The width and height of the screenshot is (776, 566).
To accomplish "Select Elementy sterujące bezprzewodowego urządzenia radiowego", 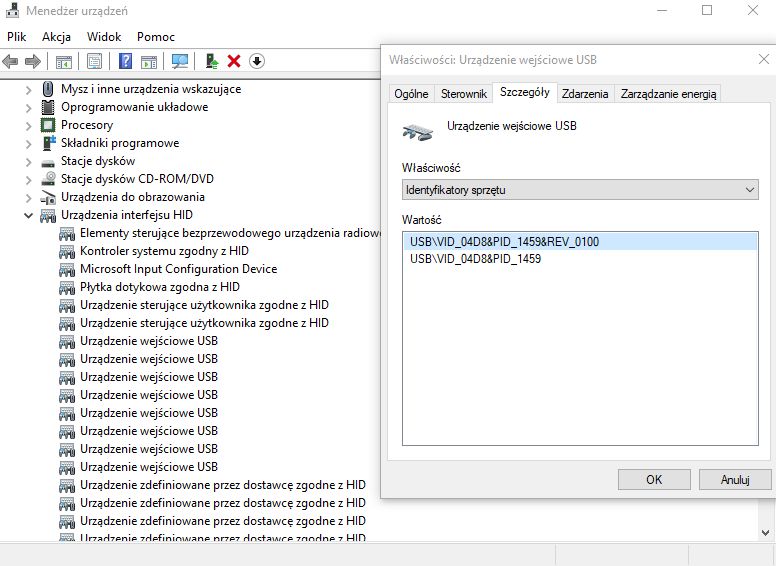I will 230,233.
